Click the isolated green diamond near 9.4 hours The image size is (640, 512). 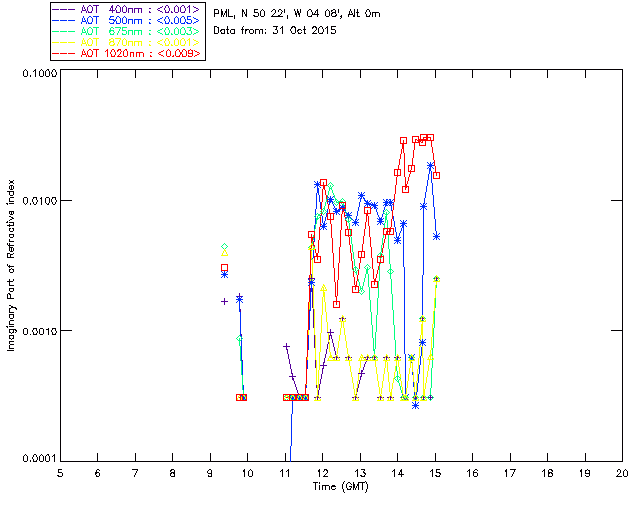224,247
